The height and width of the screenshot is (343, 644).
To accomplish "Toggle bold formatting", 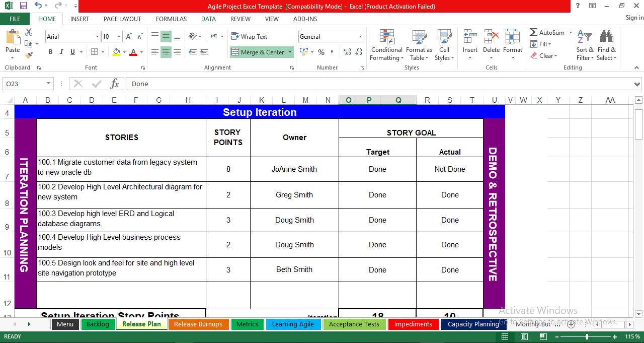I will (x=50, y=52).
